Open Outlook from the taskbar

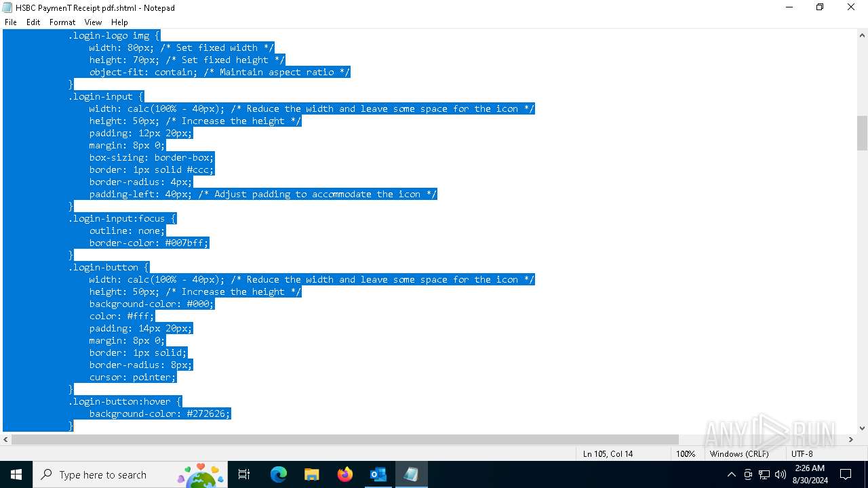pos(378,474)
